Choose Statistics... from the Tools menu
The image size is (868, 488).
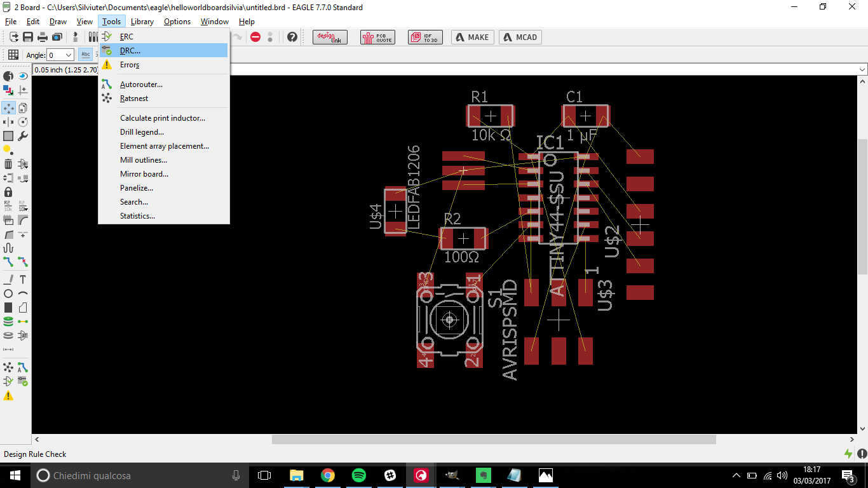[x=163, y=215]
